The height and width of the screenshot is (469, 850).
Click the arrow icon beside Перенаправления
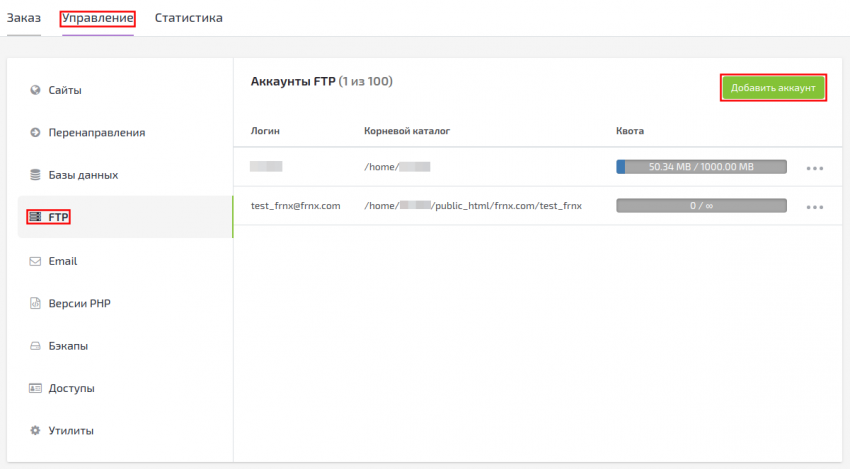pos(35,132)
